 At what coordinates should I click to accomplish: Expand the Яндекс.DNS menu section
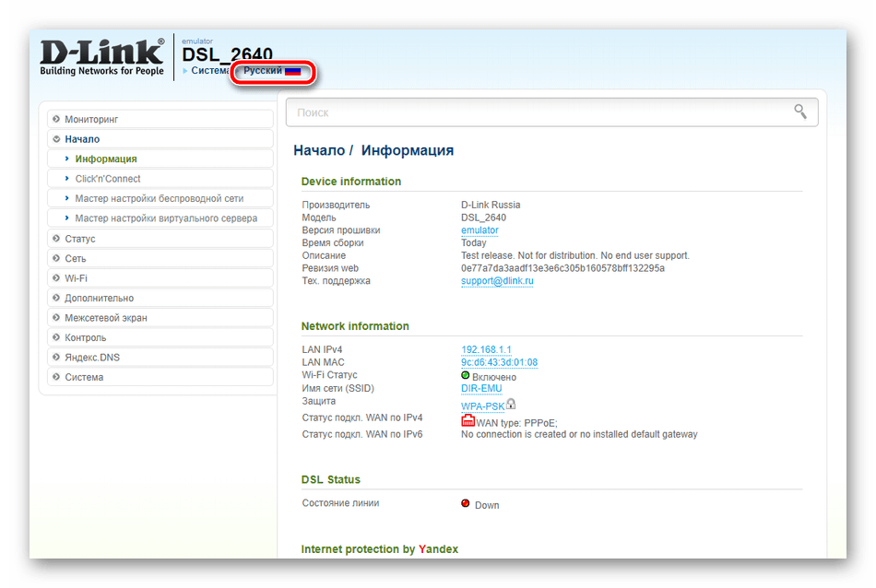click(160, 358)
